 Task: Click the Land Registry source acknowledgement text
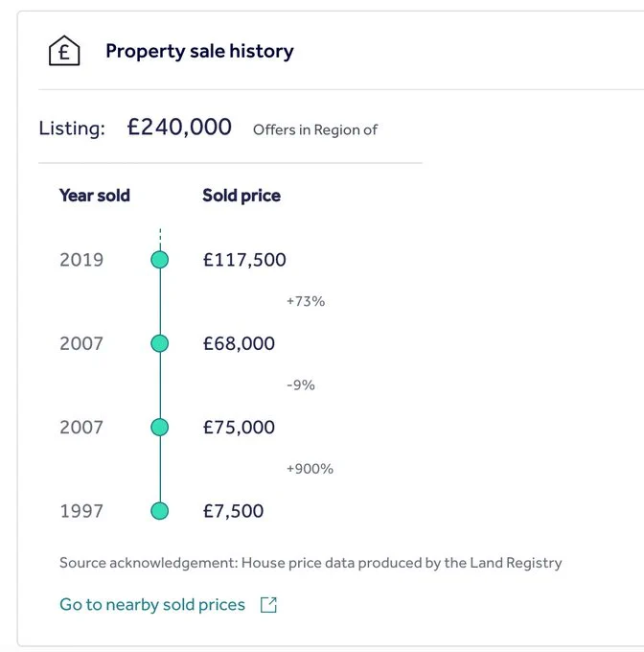(310, 563)
